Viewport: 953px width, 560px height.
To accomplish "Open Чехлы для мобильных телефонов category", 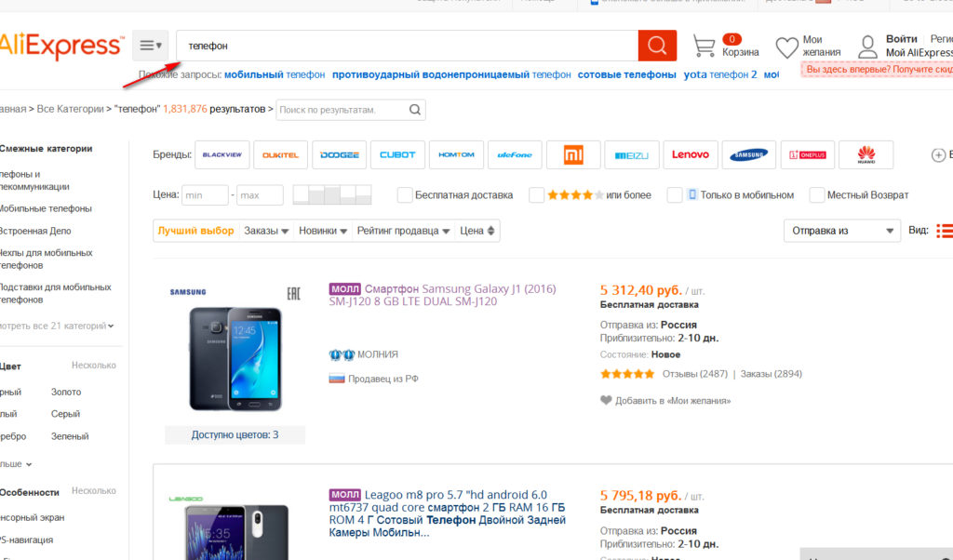I will (47, 259).
